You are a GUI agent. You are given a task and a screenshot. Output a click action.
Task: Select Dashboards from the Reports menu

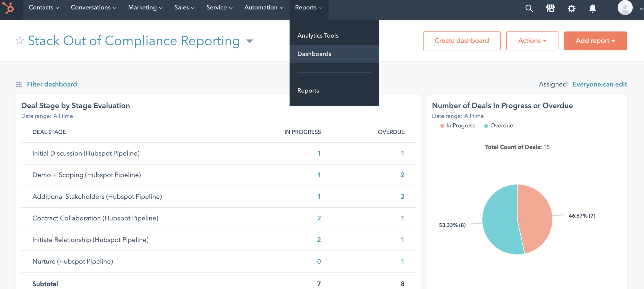tap(314, 54)
